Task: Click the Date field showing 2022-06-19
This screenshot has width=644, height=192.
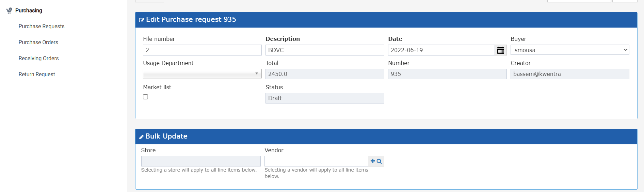Action: click(x=441, y=50)
